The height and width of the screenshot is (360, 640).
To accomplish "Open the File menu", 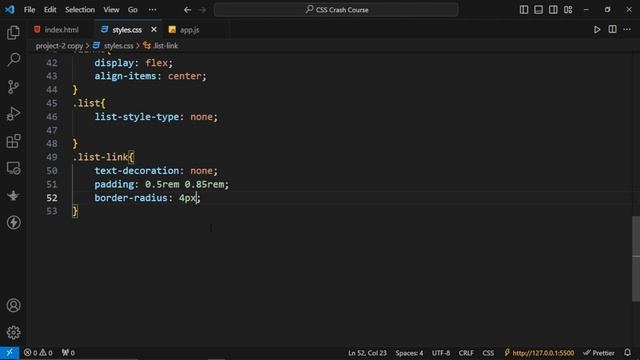I will tap(29, 9).
